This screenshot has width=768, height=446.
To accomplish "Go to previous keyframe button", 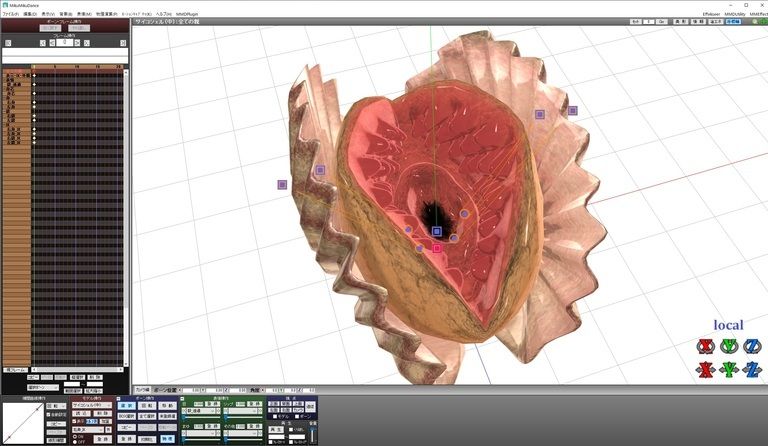I will [x=43, y=43].
